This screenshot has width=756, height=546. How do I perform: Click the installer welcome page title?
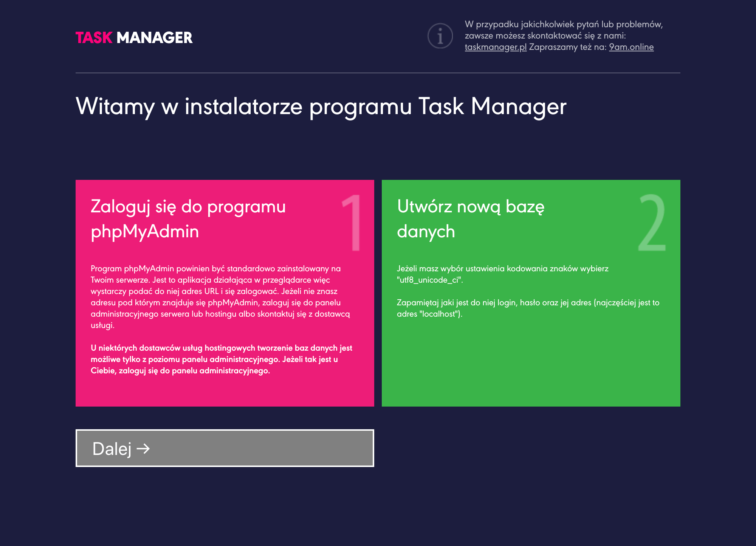tap(321, 107)
